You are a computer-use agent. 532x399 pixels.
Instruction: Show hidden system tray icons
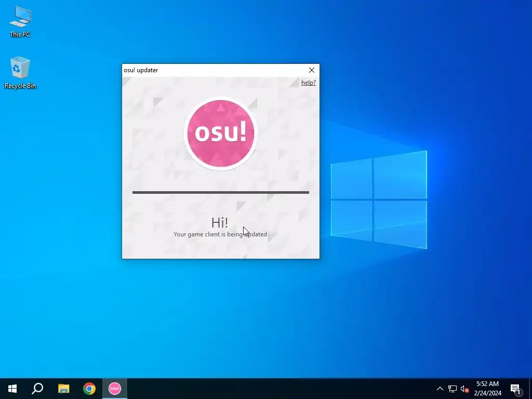440,389
